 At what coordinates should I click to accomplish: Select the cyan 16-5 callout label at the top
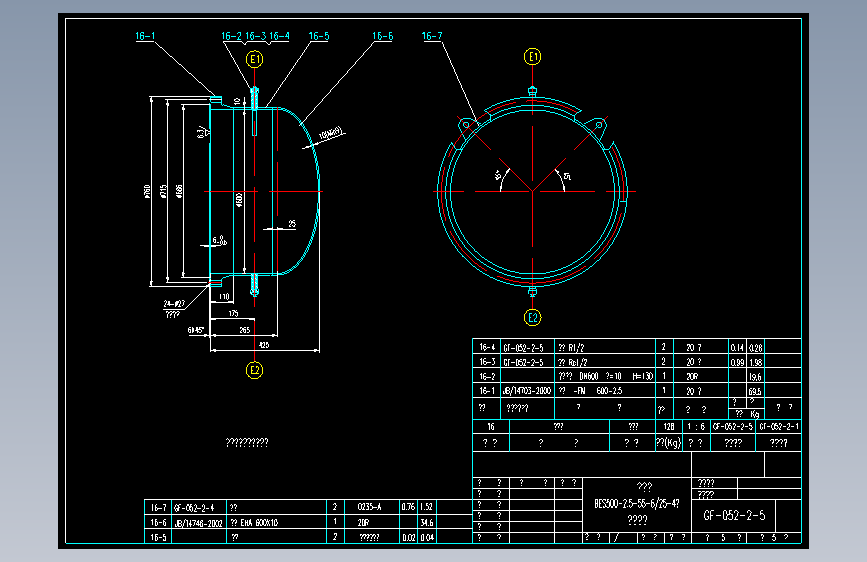319,37
